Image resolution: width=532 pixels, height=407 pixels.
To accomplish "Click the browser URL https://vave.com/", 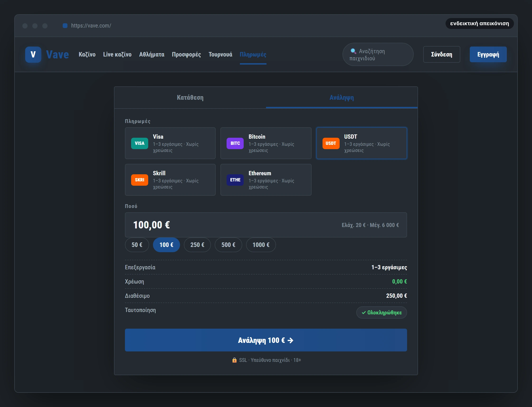I will tap(91, 26).
